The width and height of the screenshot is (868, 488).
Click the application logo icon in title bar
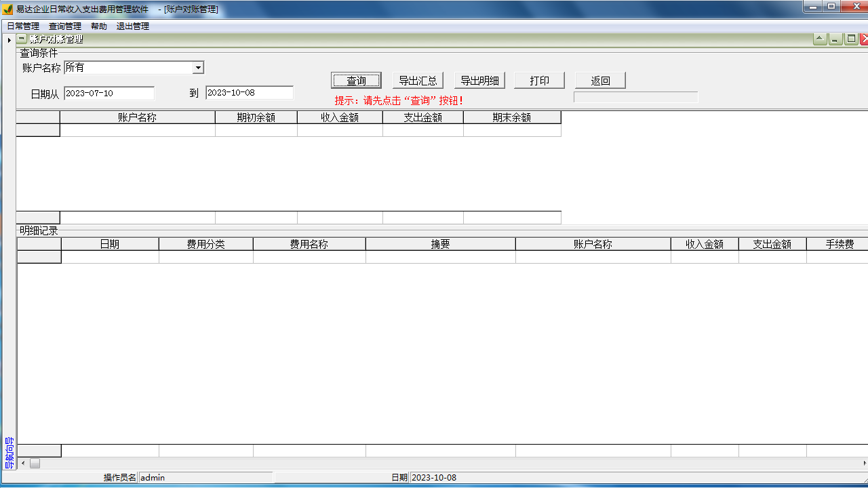[8, 9]
